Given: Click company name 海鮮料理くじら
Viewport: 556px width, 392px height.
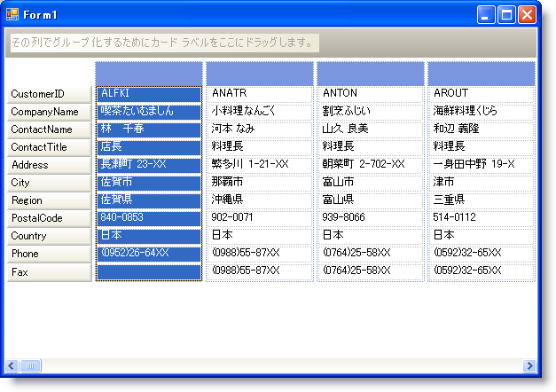Looking at the screenshot, I should click(482, 112).
